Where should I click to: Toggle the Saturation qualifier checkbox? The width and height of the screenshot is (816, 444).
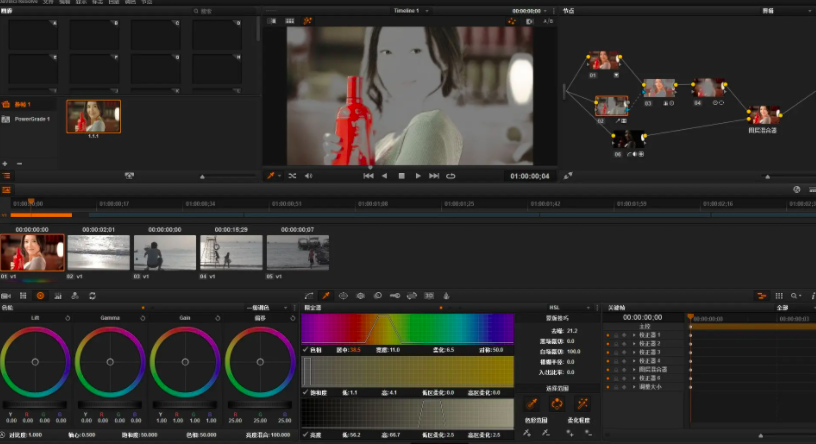click(305, 392)
